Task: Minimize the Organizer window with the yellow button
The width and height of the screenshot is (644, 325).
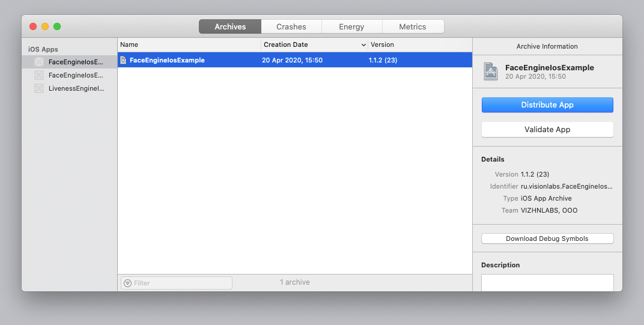Action: [x=45, y=26]
